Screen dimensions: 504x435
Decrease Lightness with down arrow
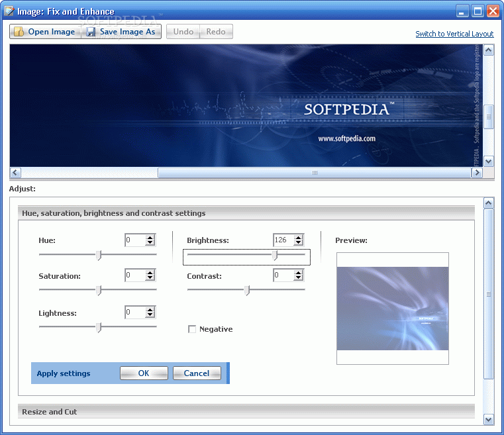click(x=150, y=315)
